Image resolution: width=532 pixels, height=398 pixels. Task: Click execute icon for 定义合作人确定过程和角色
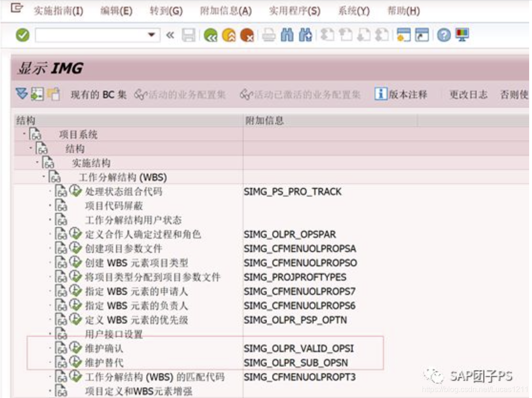coord(76,233)
